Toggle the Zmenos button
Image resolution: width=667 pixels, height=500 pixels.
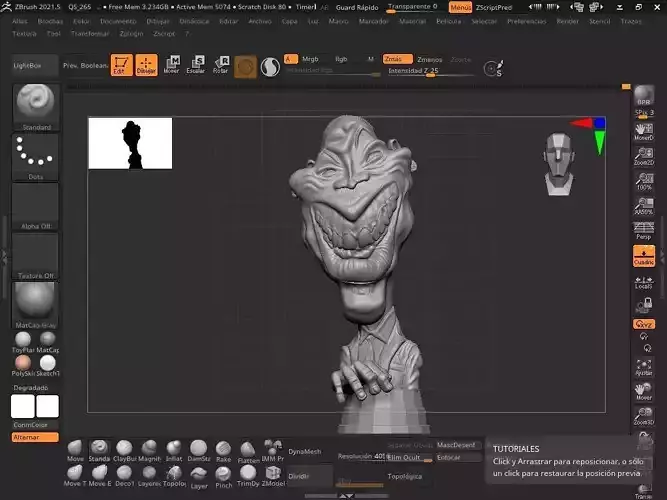(430, 60)
